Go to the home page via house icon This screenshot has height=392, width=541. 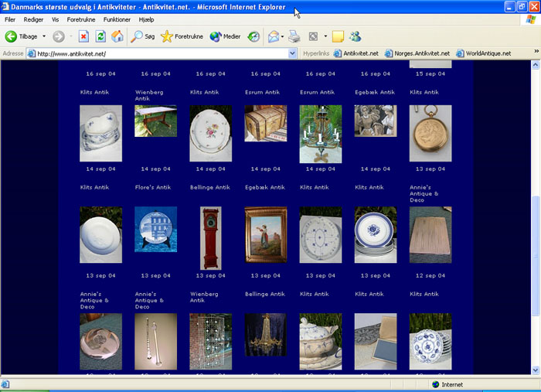pyautogui.click(x=117, y=36)
